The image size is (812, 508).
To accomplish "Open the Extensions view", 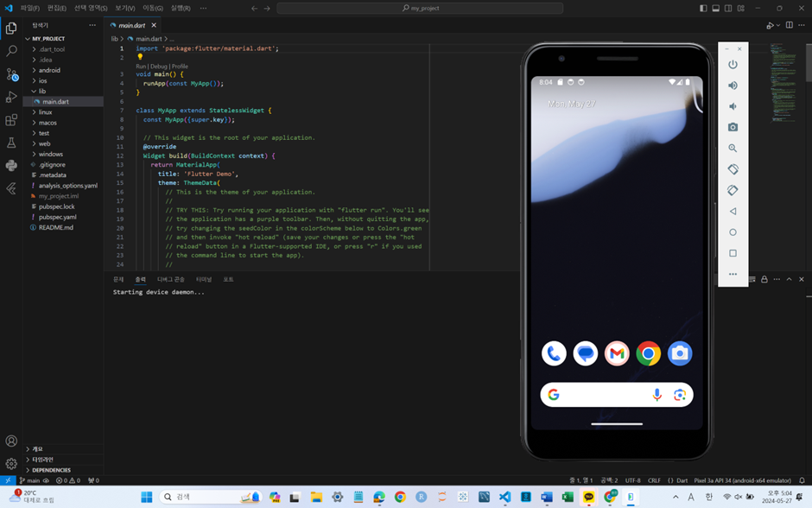I will 11,120.
